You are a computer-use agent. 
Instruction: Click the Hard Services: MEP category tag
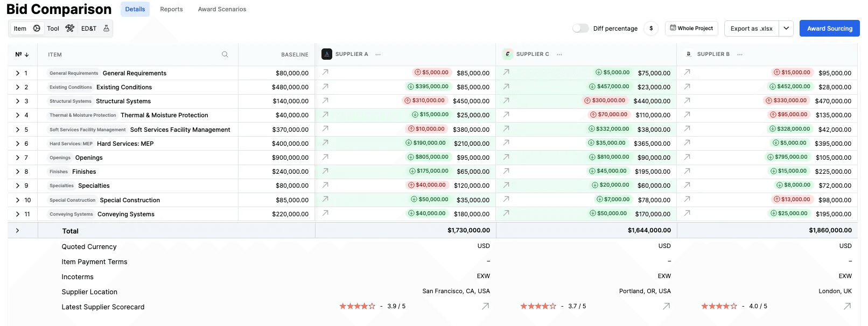pyautogui.click(x=71, y=144)
